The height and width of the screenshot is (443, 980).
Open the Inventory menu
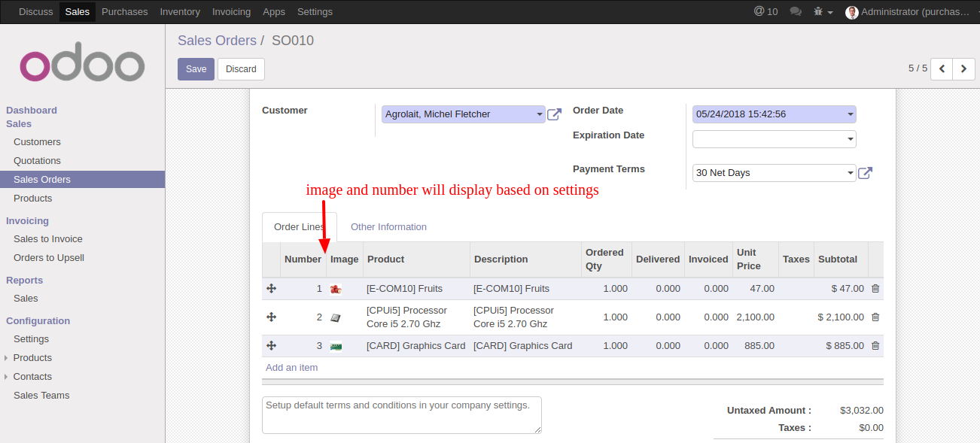click(x=180, y=11)
